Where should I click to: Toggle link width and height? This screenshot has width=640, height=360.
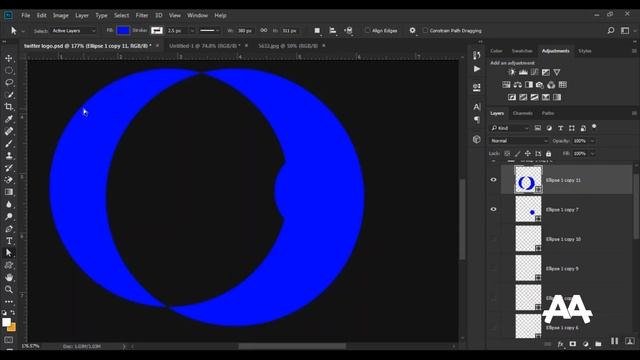[x=264, y=30]
